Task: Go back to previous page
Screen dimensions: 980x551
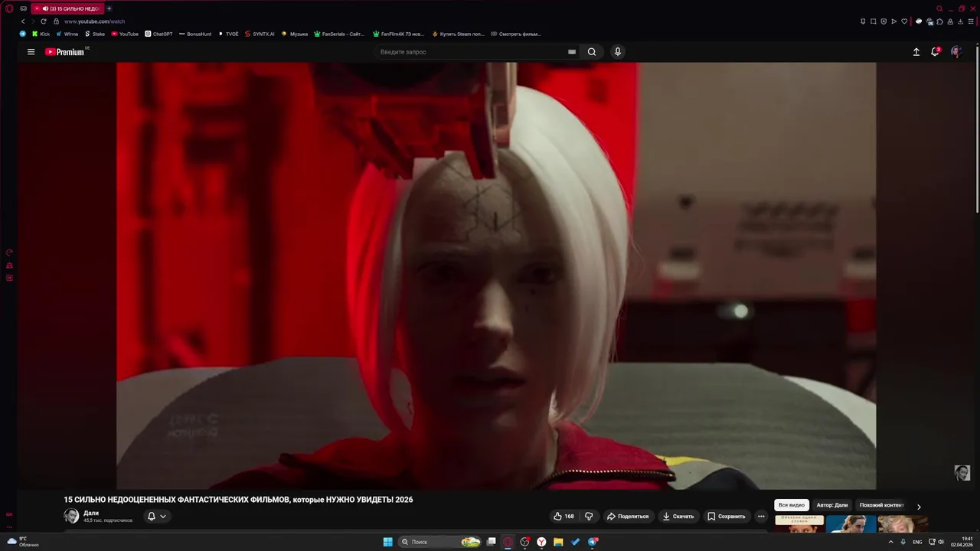Action: (23, 21)
